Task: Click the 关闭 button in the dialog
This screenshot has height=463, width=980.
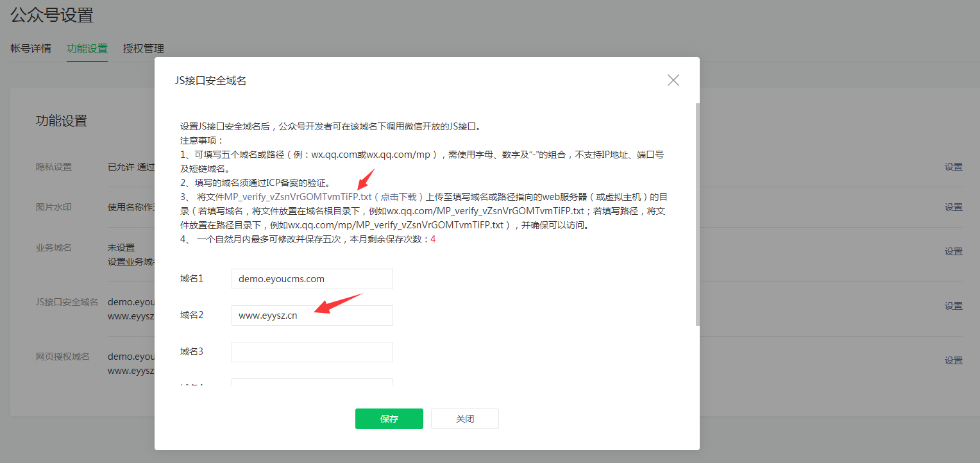Action: tap(464, 418)
